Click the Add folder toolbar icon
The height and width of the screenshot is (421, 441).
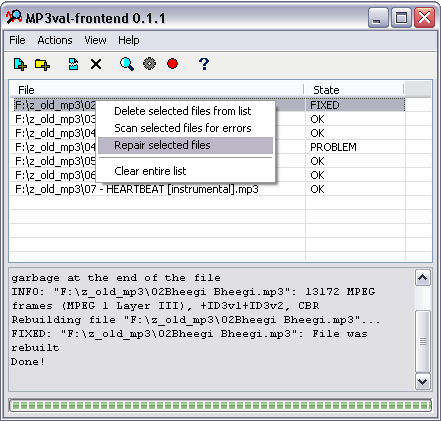(42, 64)
